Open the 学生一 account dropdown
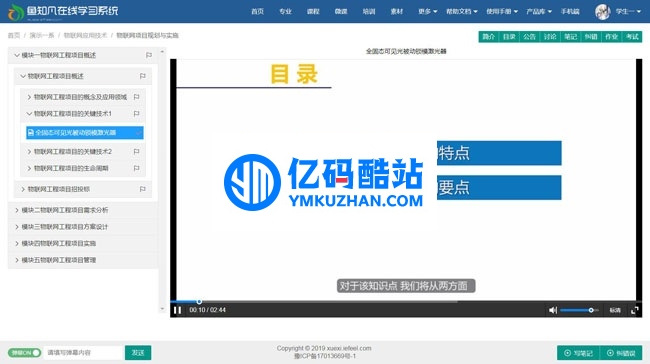This screenshot has width=650, height=364. point(628,12)
